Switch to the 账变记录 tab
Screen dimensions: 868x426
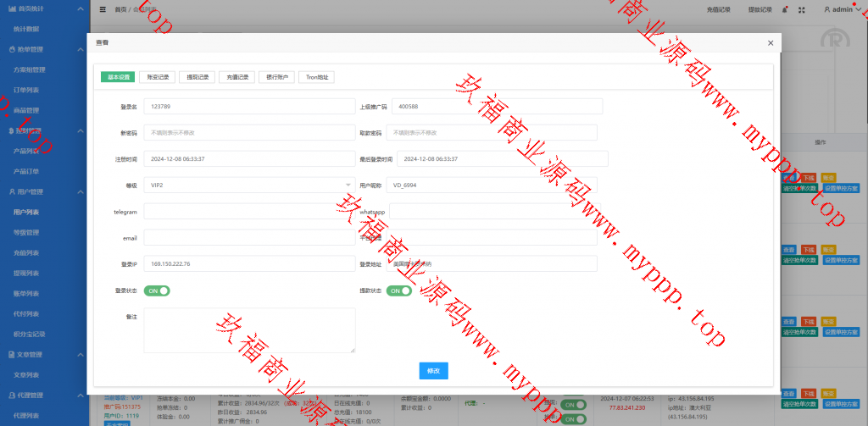pos(158,77)
